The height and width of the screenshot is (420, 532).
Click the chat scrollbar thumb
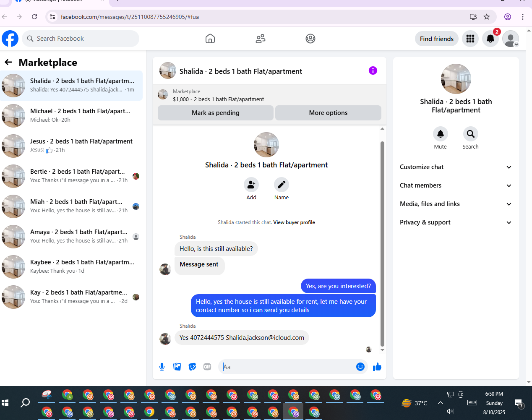click(382, 244)
